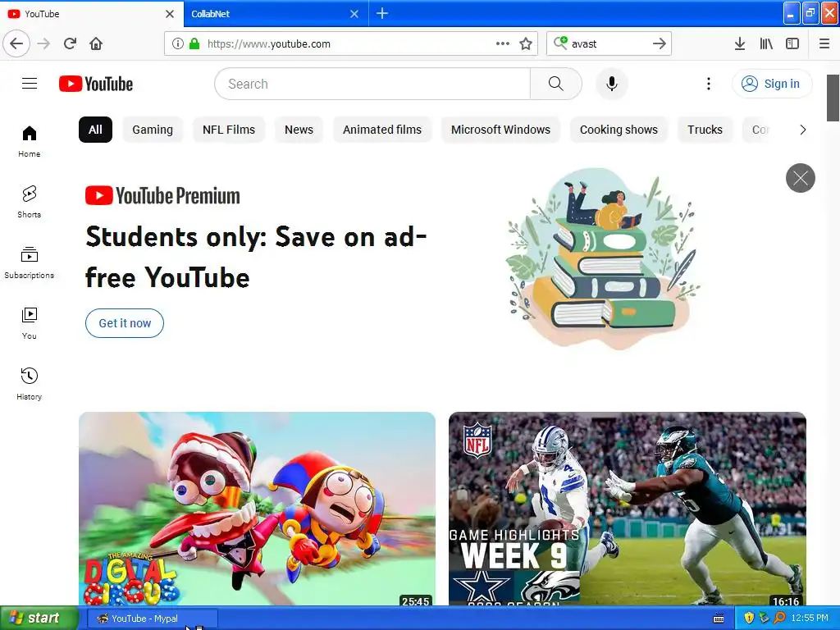Open a new browser tab
840x630 pixels.
coord(382,13)
